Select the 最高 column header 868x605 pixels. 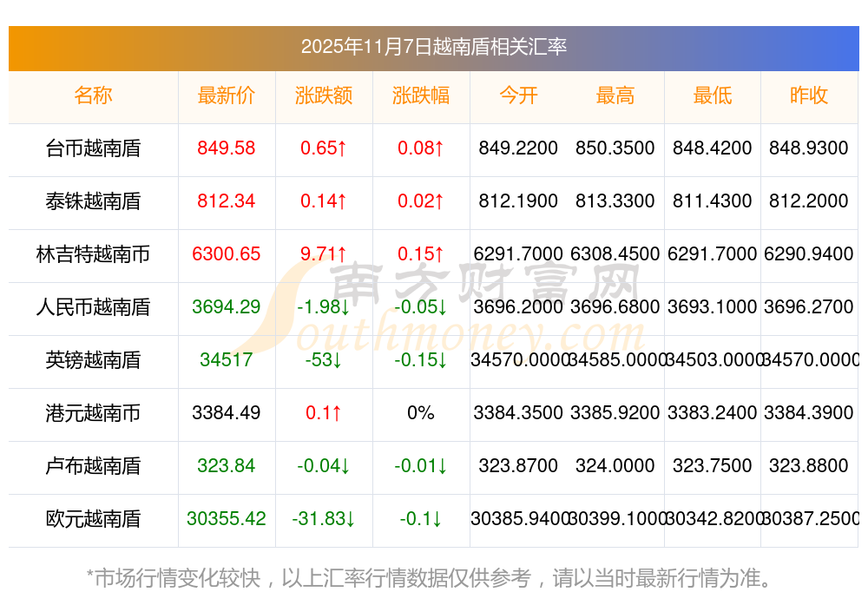[615, 95]
